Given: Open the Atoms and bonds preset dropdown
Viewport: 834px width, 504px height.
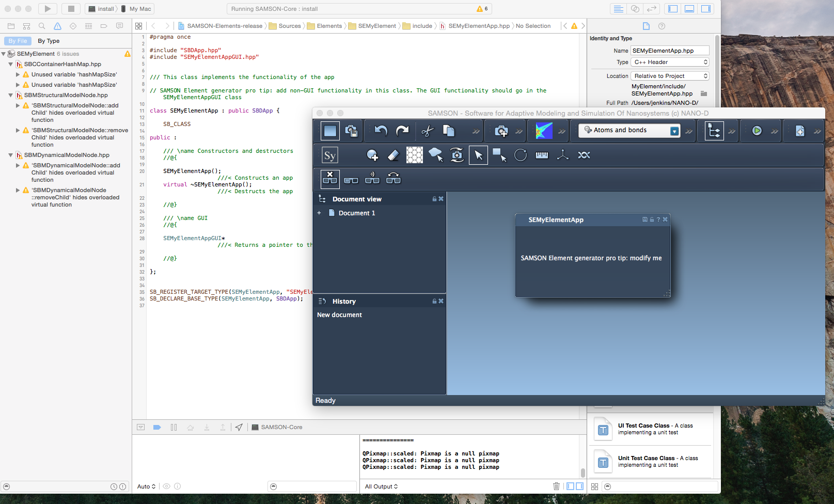Looking at the screenshot, I should [x=674, y=130].
